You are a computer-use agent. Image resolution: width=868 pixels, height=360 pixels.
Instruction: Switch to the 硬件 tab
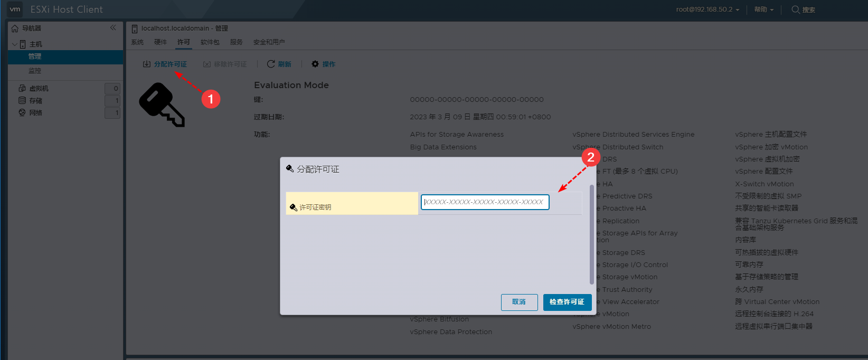pyautogui.click(x=161, y=42)
